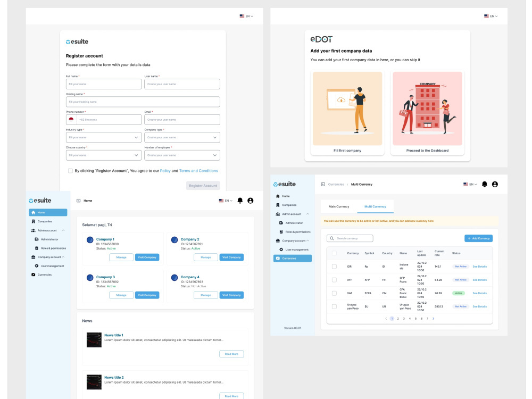Open the Number of employee dropdown

click(182, 155)
